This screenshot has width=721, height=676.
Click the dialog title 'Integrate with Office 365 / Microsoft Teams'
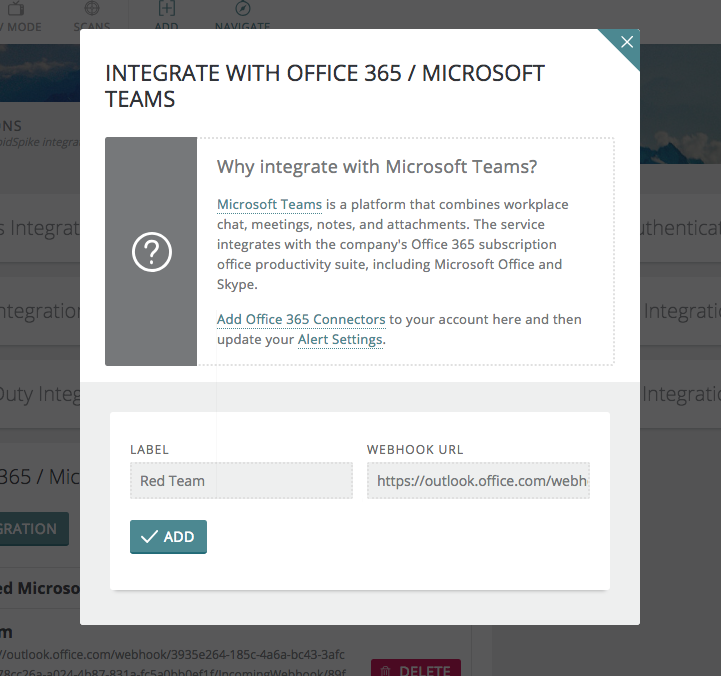(x=325, y=86)
